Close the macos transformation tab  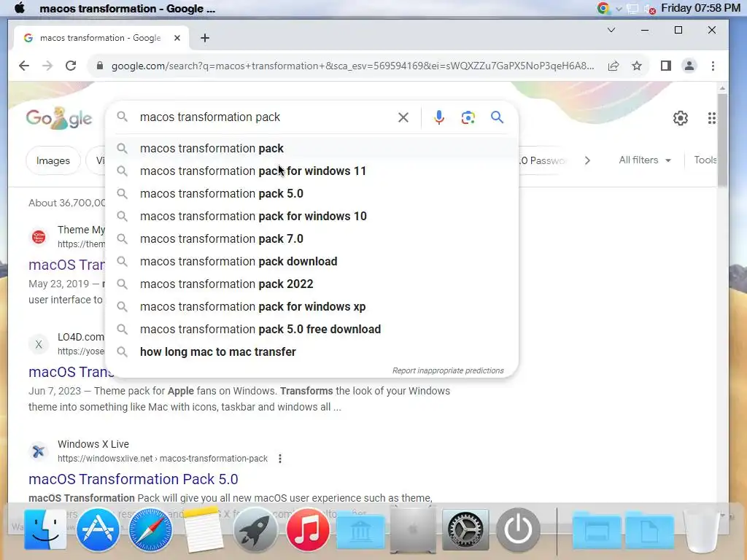[x=177, y=38]
